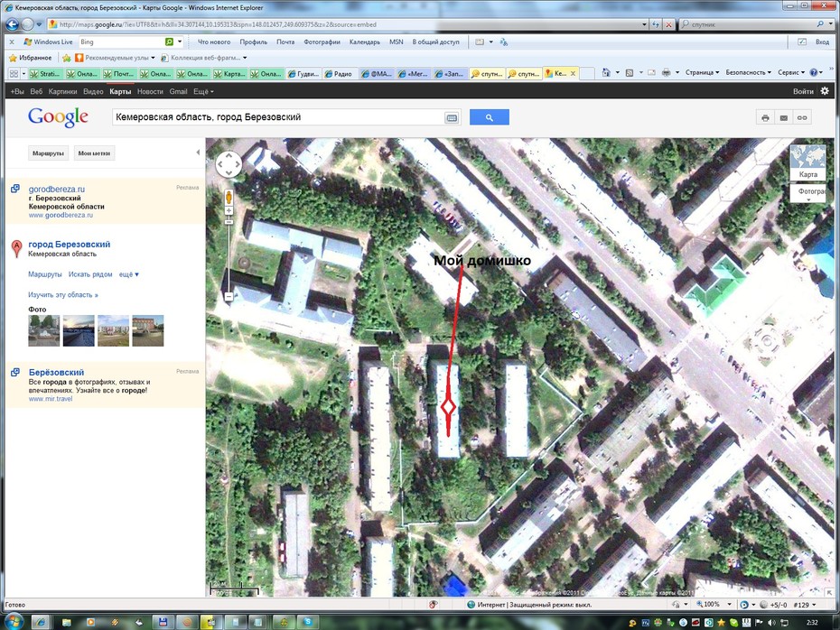Go to Картинки in Google bar
The width and height of the screenshot is (840, 630).
[62, 91]
